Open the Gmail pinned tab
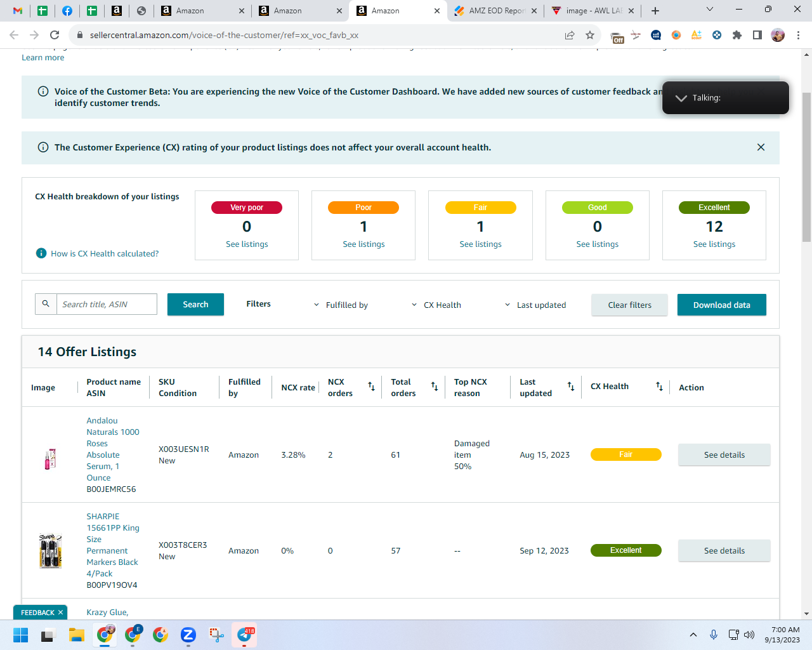The image size is (812, 650). point(18,11)
